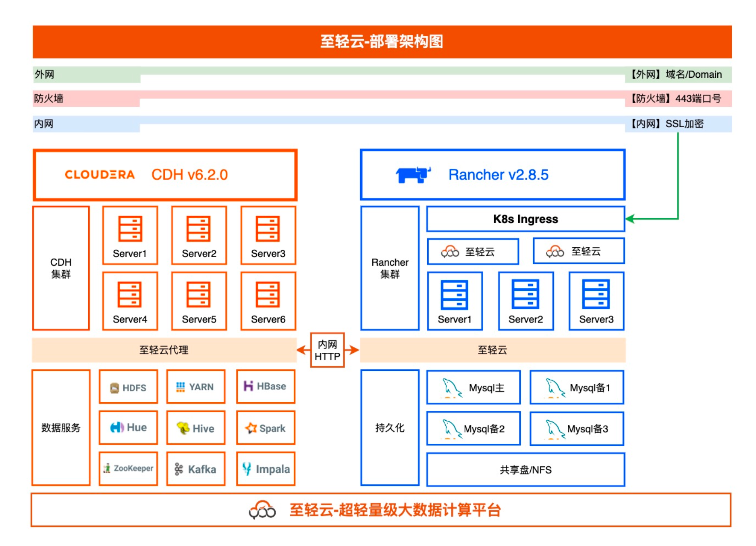Click 至轻云-超轻量级大数据计算平台 text
This screenshot has height=546, width=756.
(x=395, y=510)
